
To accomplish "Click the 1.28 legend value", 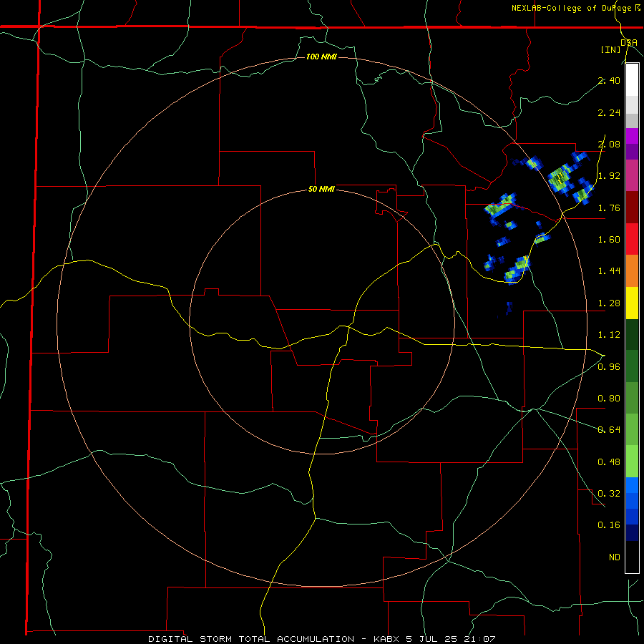I will (609, 303).
